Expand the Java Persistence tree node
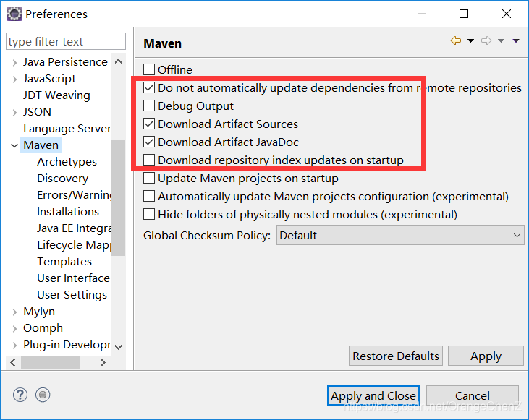 point(14,62)
